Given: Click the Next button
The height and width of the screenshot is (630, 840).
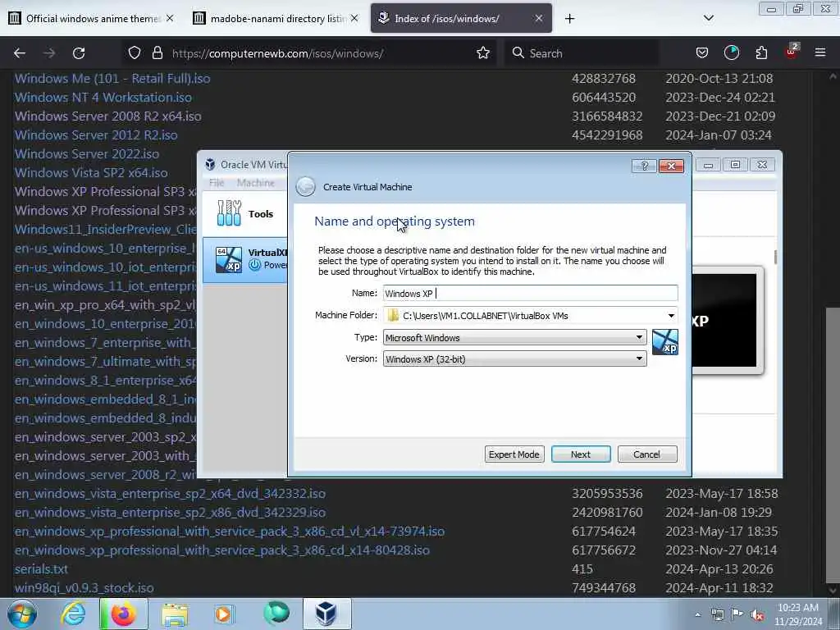Looking at the screenshot, I should (x=581, y=454).
